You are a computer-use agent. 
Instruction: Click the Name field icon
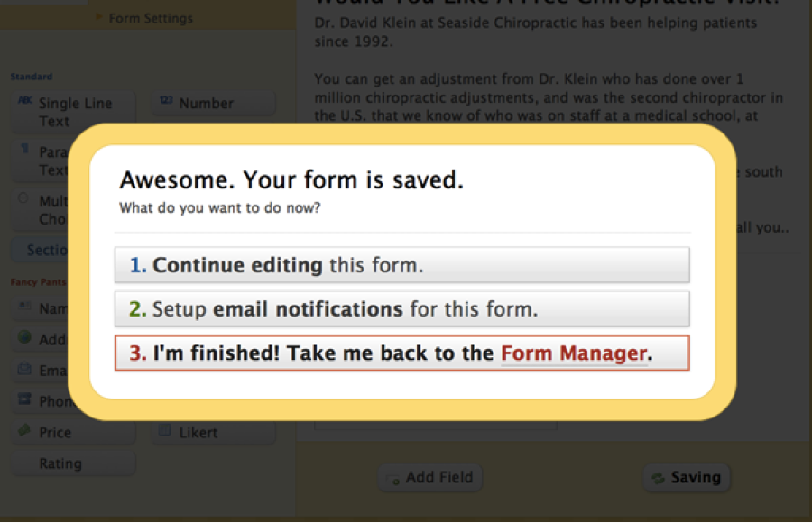click(25, 308)
